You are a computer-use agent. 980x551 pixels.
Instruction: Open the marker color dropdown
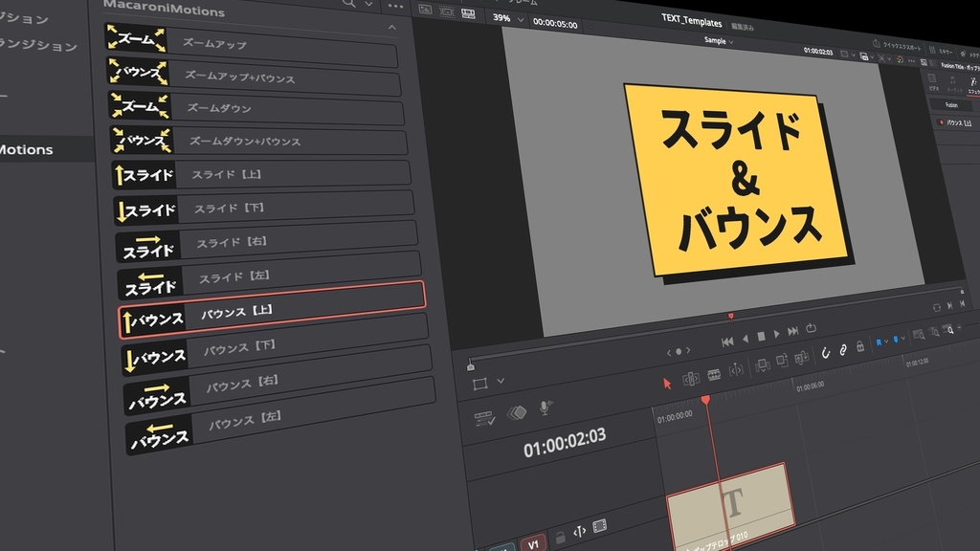coord(887,341)
